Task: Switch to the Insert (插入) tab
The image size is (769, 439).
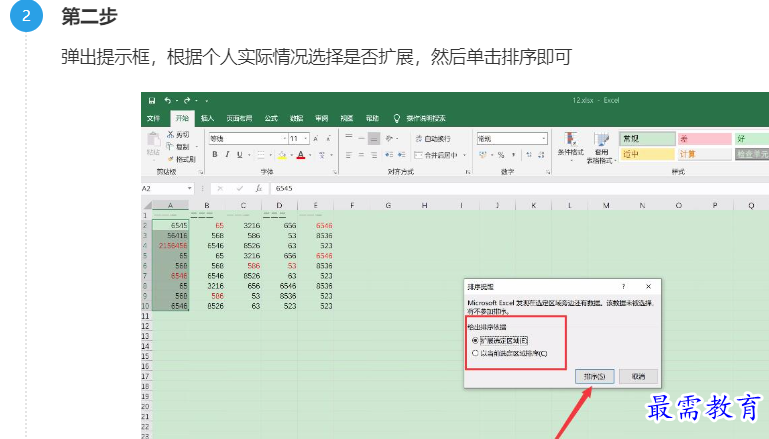Action: 207,118
